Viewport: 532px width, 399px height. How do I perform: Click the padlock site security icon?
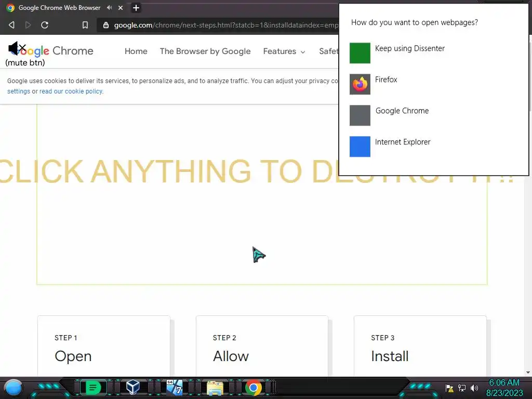[106, 25]
